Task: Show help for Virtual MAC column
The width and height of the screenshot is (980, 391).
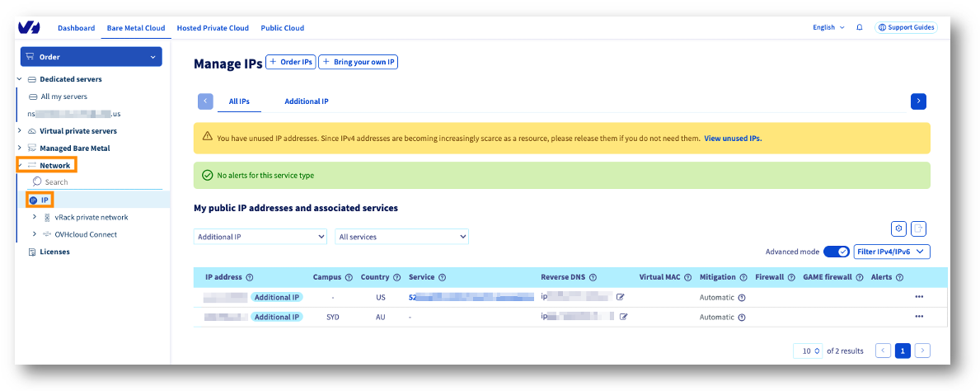Action: [x=687, y=277]
